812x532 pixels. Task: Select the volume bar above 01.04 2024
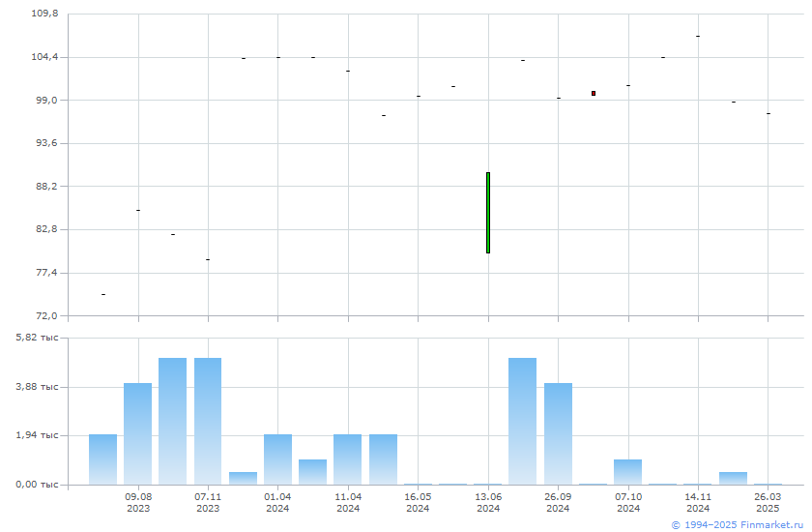coord(277,459)
